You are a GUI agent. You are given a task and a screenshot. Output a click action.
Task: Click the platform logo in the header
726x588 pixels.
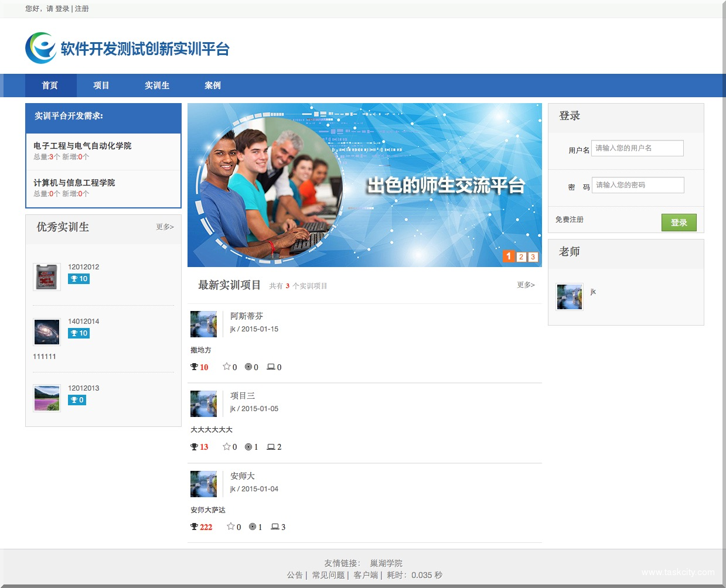click(40, 48)
